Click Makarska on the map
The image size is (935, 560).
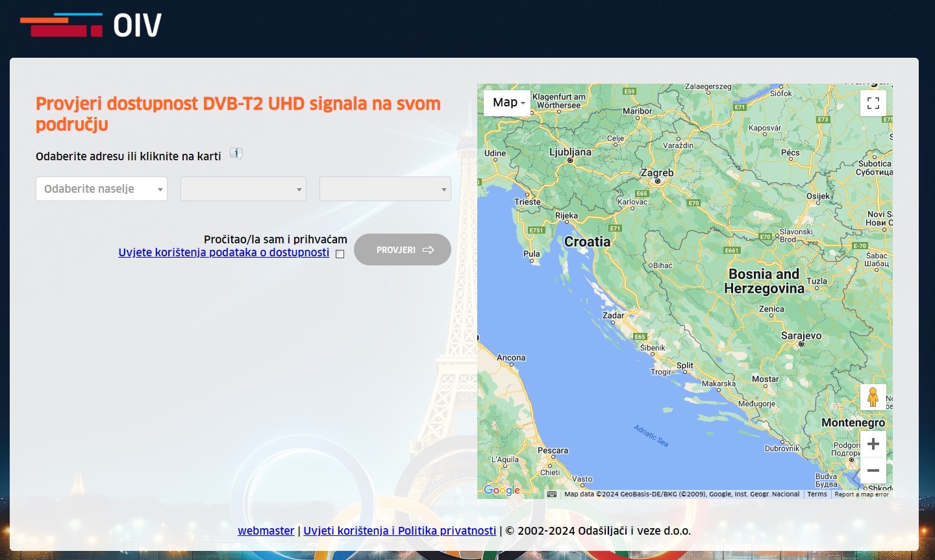pos(719,383)
